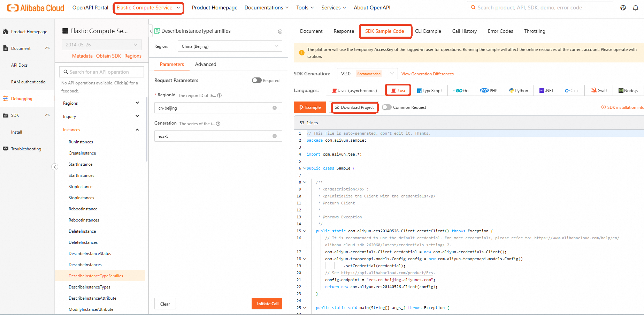Select C++ language option
The height and width of the screenshot is (315, 644).
[x=572, y=90]
